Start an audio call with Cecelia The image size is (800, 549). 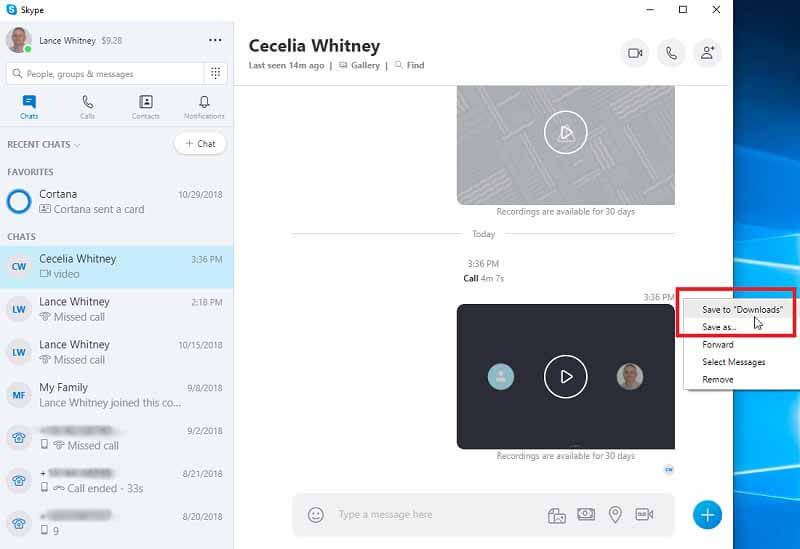pyautogui.click(x=671, y=53)
